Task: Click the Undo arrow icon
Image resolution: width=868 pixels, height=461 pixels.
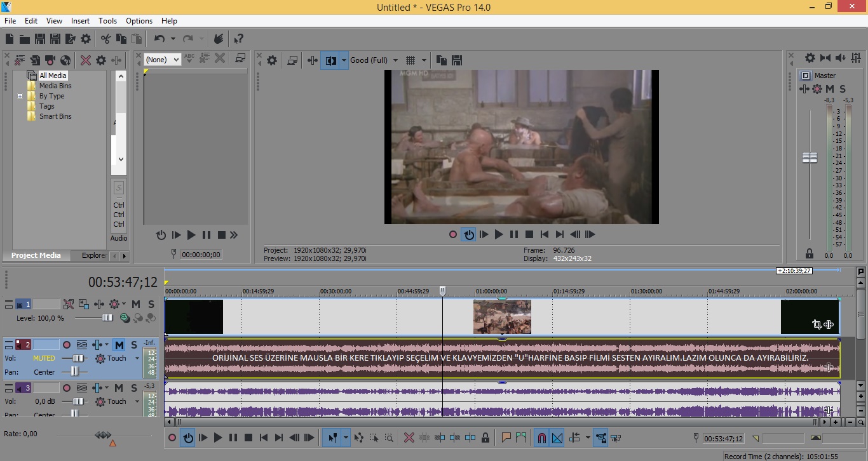Action: pos(159,39)
